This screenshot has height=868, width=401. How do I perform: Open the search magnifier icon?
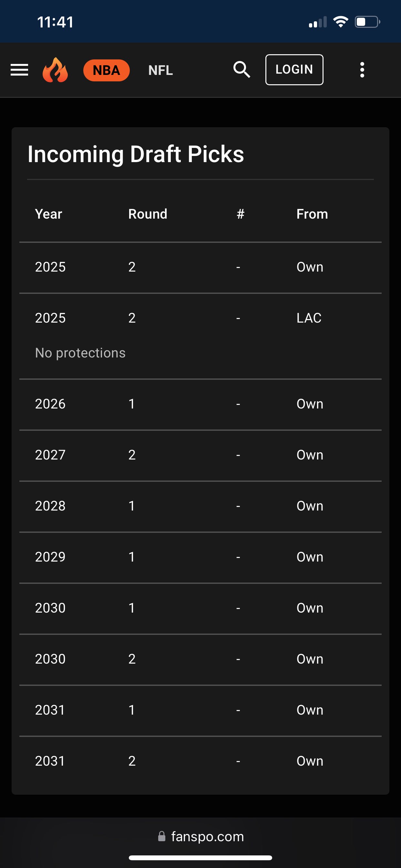click(x=242, y=70)
